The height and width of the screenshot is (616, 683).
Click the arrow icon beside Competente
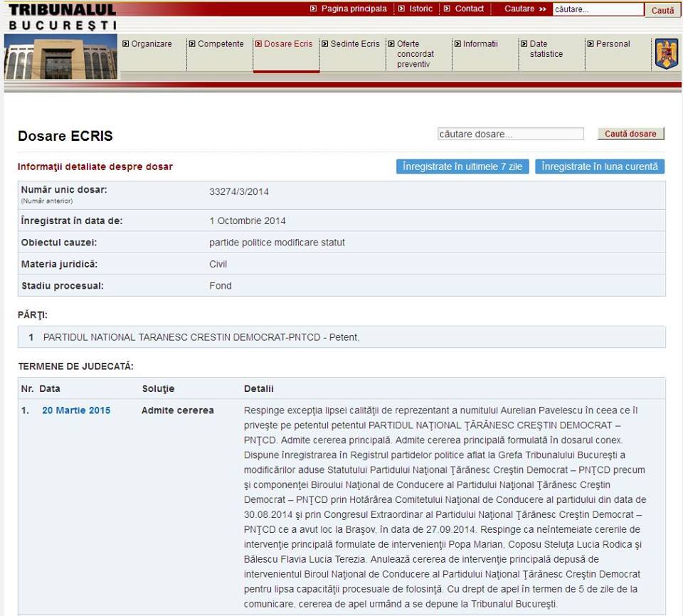192,43
